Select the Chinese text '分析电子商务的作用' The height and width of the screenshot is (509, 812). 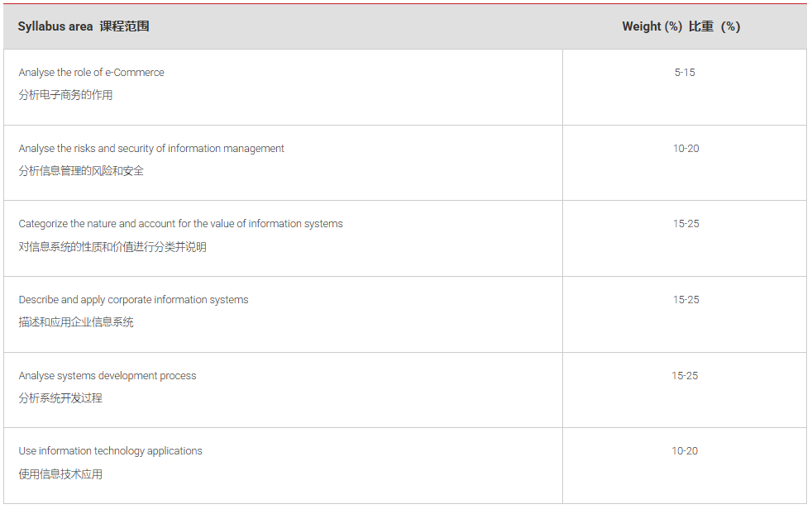coord(65,95)
